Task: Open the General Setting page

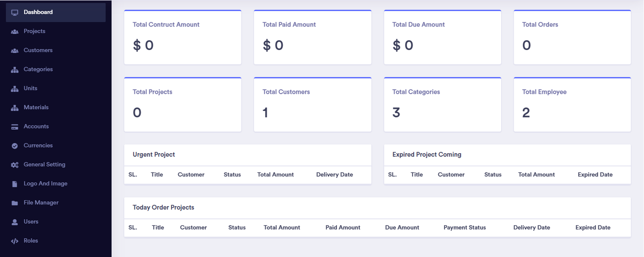Action: (x=44, y=165)
